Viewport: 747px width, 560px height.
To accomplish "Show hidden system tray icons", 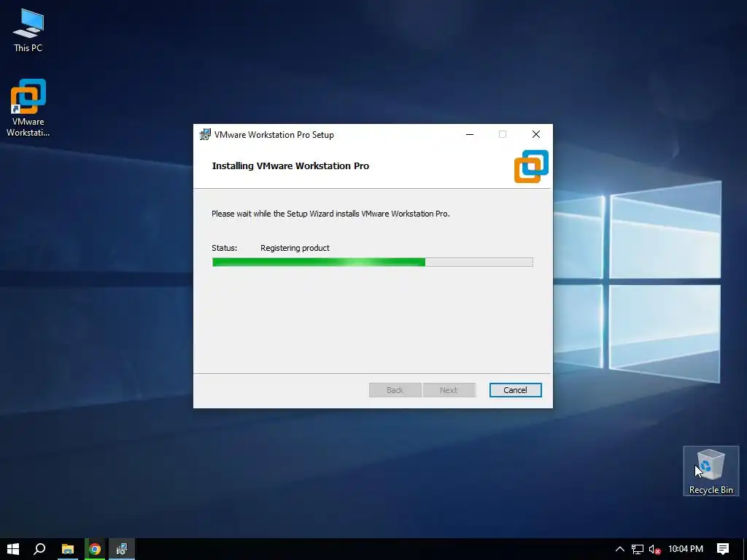I will 620,549.
